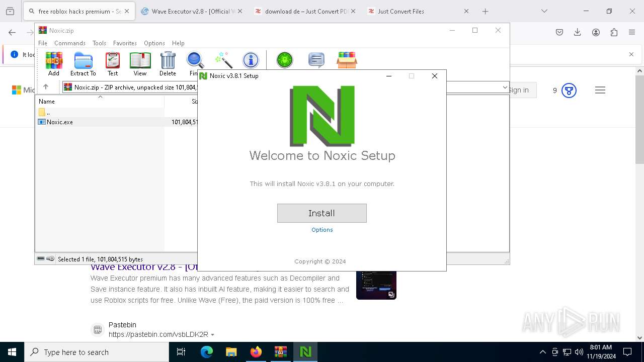The width and height of the screenshot is (644, 362).
Task: Go back in the browser
Action: pyautogui.click(x=12, y=32)
